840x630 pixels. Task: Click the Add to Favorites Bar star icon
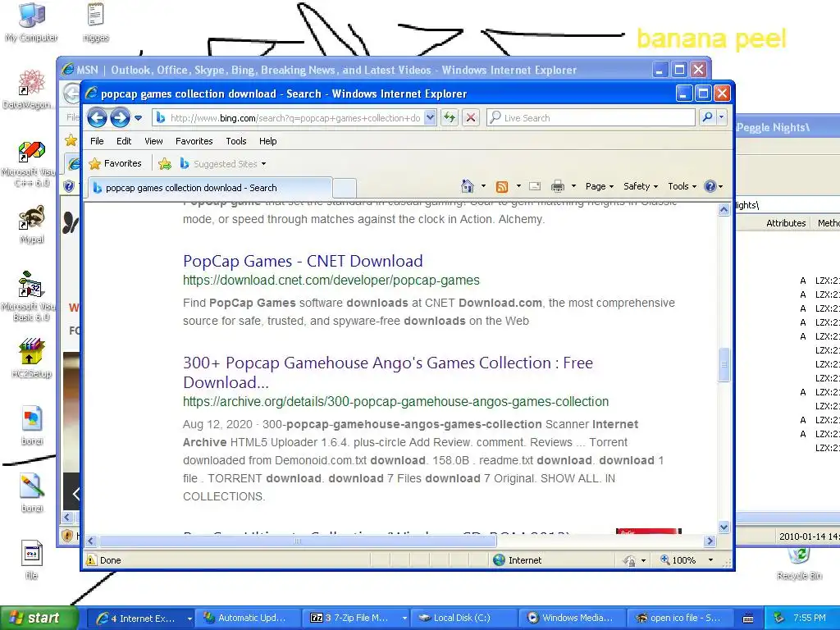tap(165, 164)
